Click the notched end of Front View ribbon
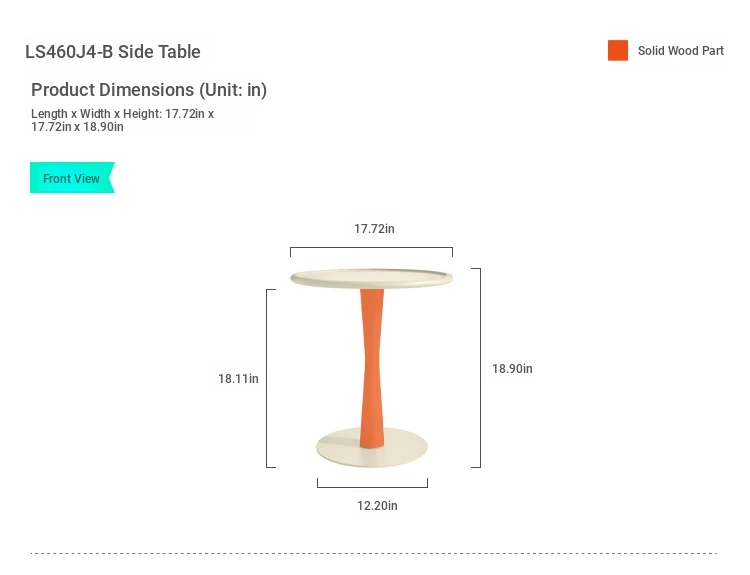 (x=112, y=177)
